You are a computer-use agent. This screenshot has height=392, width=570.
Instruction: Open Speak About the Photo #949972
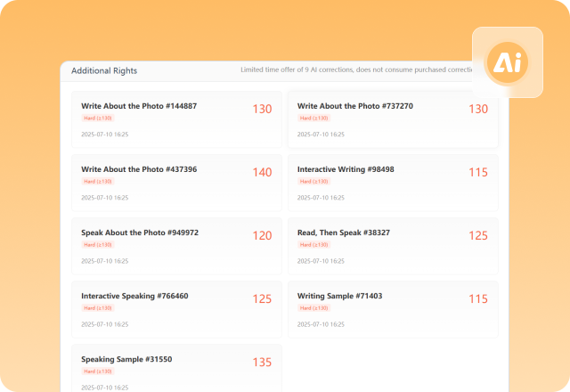(x=140, y=233)
